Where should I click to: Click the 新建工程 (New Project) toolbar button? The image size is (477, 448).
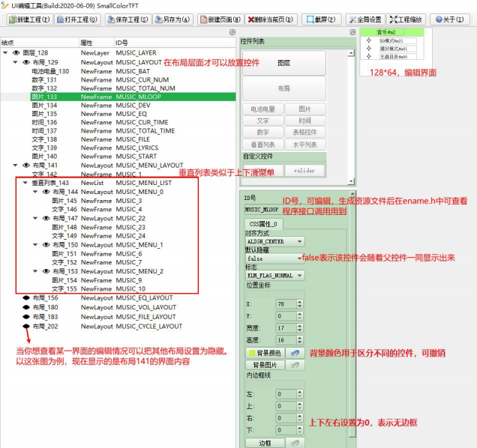(29, 19)
